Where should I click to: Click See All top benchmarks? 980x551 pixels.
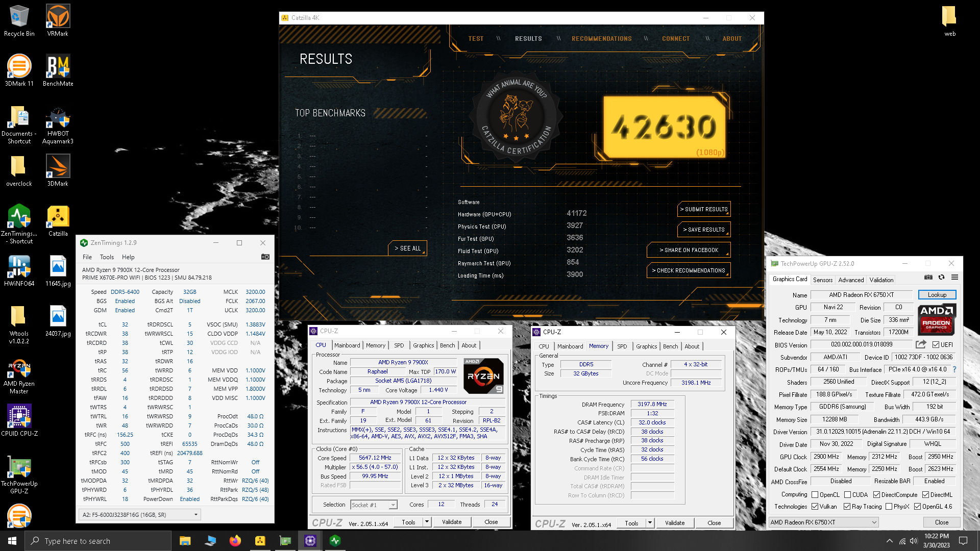[407, 248]
